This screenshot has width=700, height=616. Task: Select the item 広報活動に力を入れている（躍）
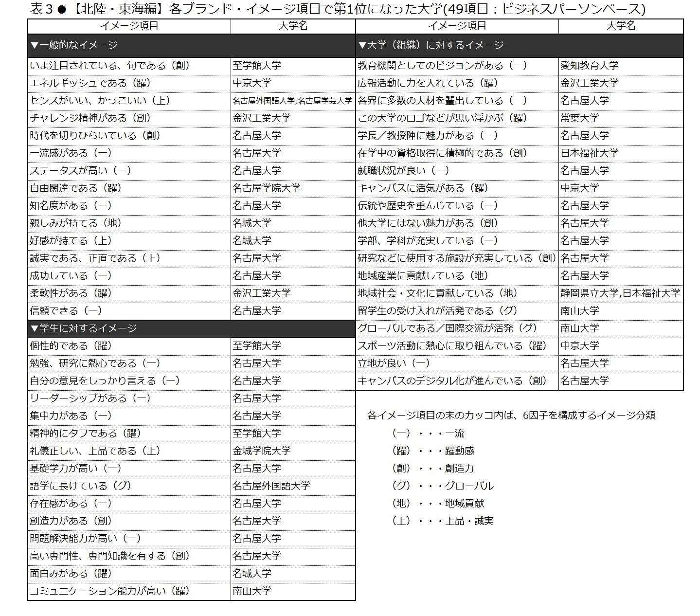point(428,83)
